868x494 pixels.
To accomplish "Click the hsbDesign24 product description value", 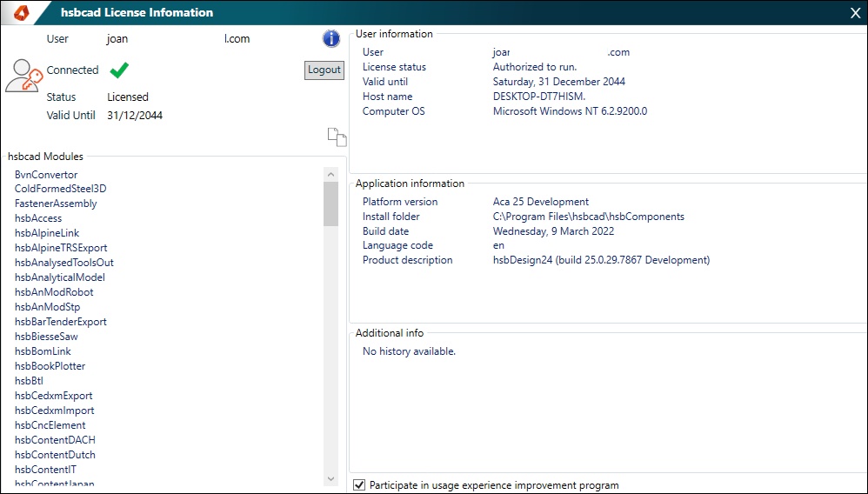I will [601, 260].
